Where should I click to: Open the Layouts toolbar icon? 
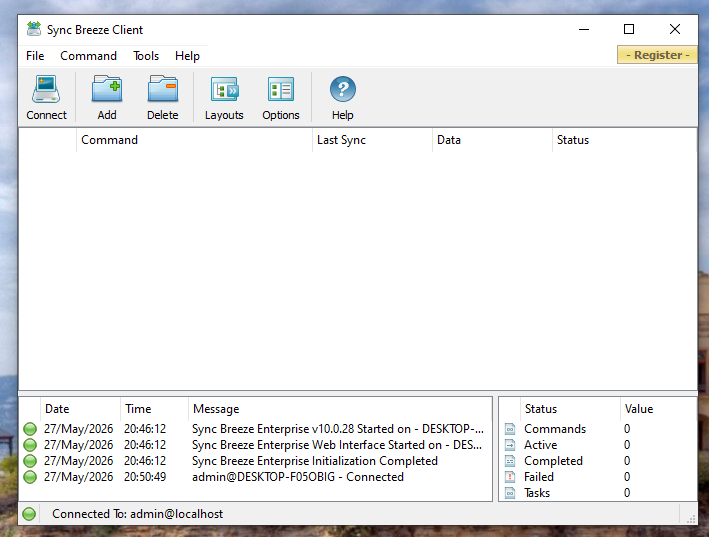pos(224,89)
